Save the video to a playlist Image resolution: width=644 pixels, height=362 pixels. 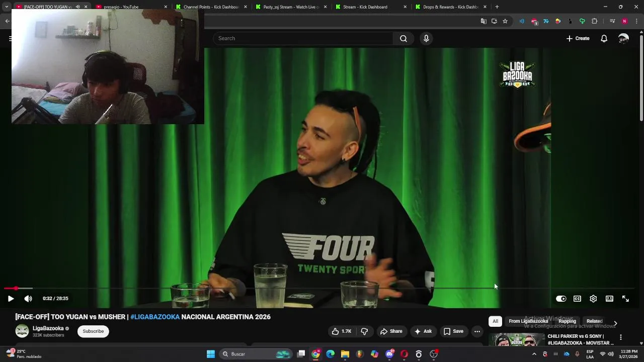coord(453,331)
